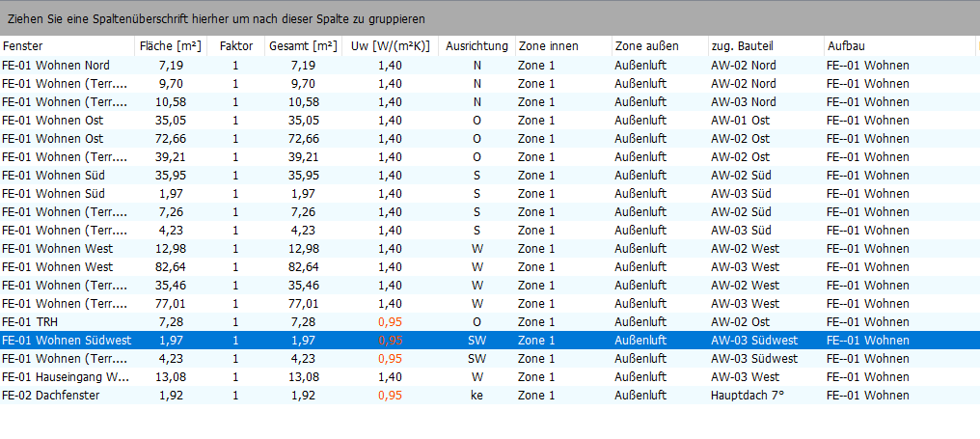The width and height of the screenshot is (980, 439).
Task: Select the FE-02 Dachfenster row
Action: tap(50, 396)
